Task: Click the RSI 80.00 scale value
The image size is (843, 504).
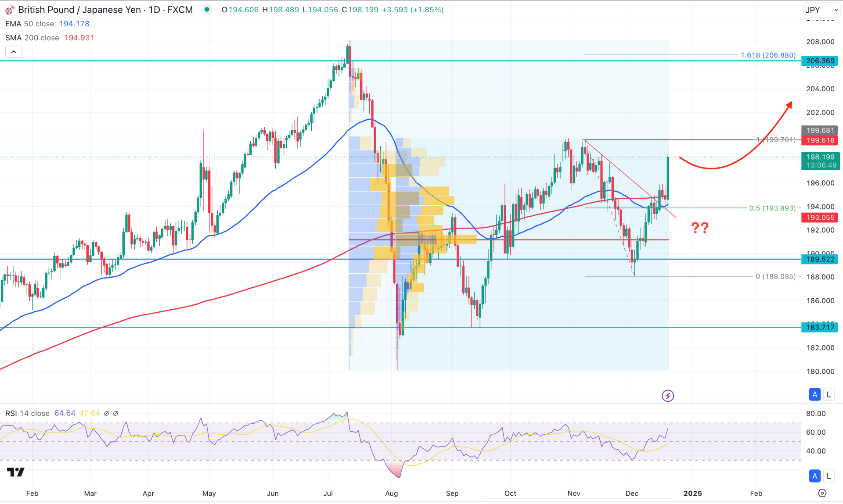Action: (816, 414)
